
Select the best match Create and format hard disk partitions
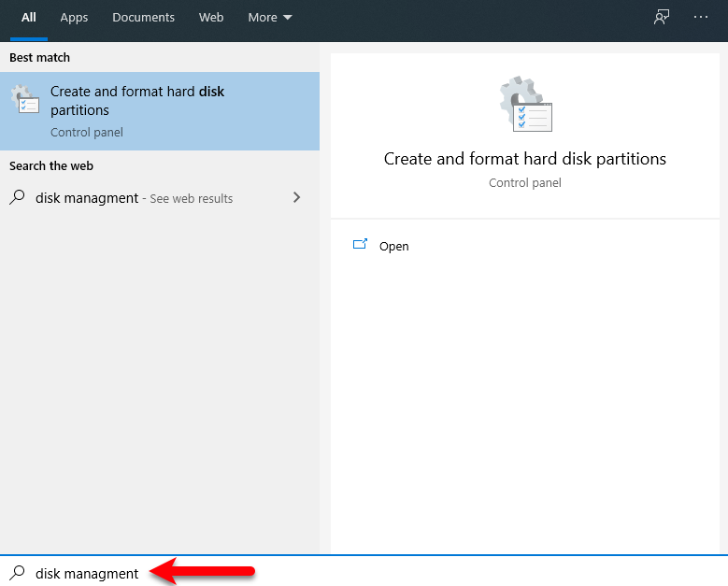click(x=160, y=111)
